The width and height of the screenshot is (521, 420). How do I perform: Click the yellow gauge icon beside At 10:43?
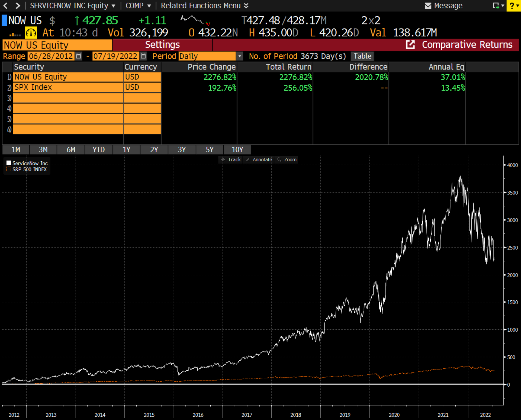[x=31, y=33]
